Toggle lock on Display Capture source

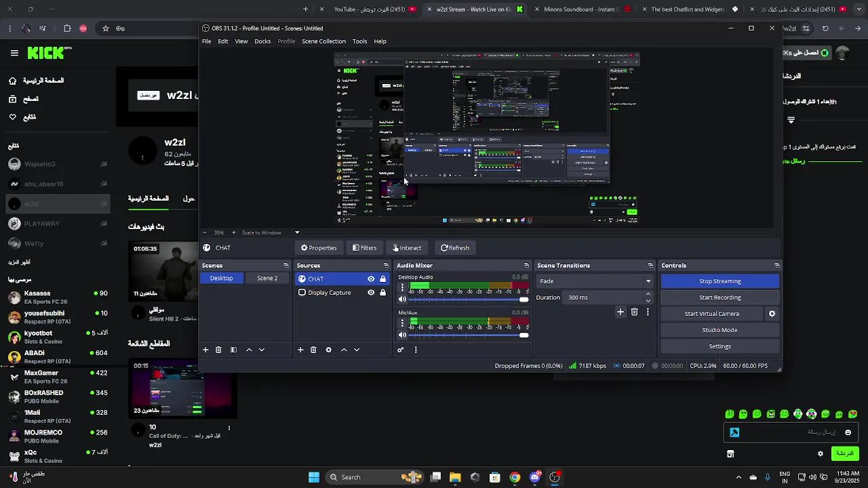pyautogui.click(x=383, y=293)
